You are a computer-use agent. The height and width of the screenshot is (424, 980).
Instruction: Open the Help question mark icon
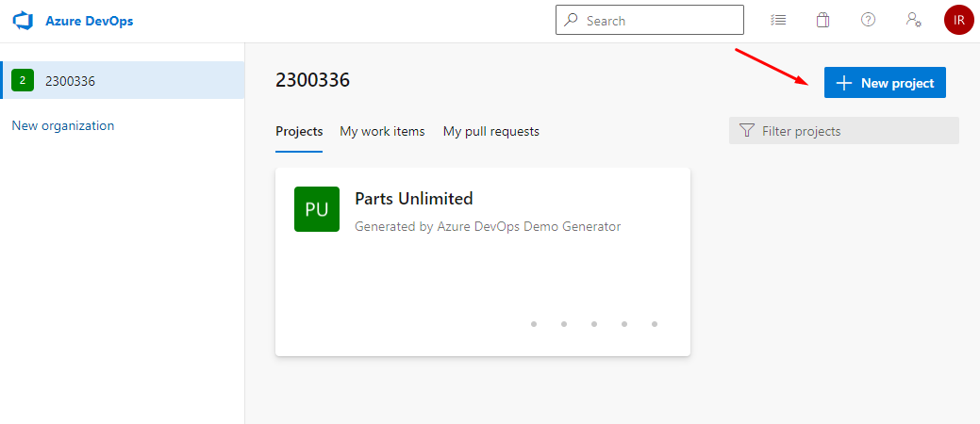868,20
